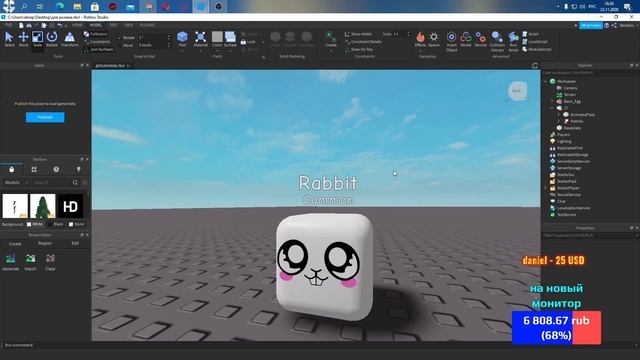Select the Rotate tool
This screenshot has width=640, height=360.
(52, 39)
